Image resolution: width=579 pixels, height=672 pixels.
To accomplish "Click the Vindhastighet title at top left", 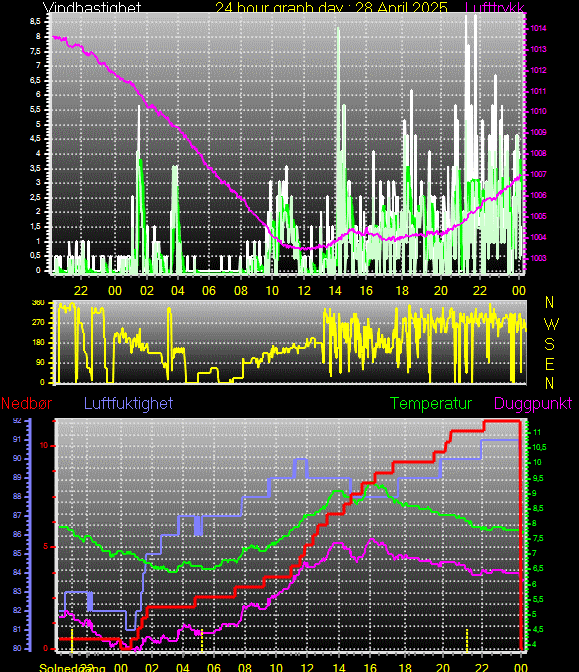I will (x=92, y=7).
